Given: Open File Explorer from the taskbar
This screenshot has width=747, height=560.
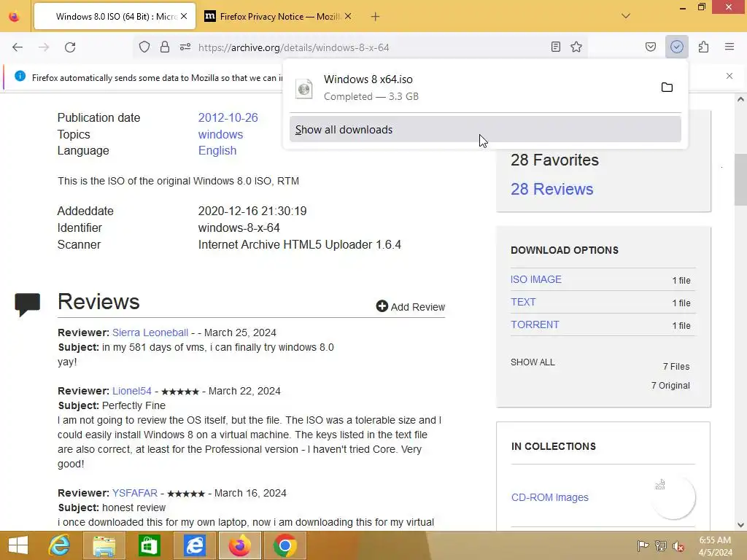Looking at the screenshot, I should (104, 545).
